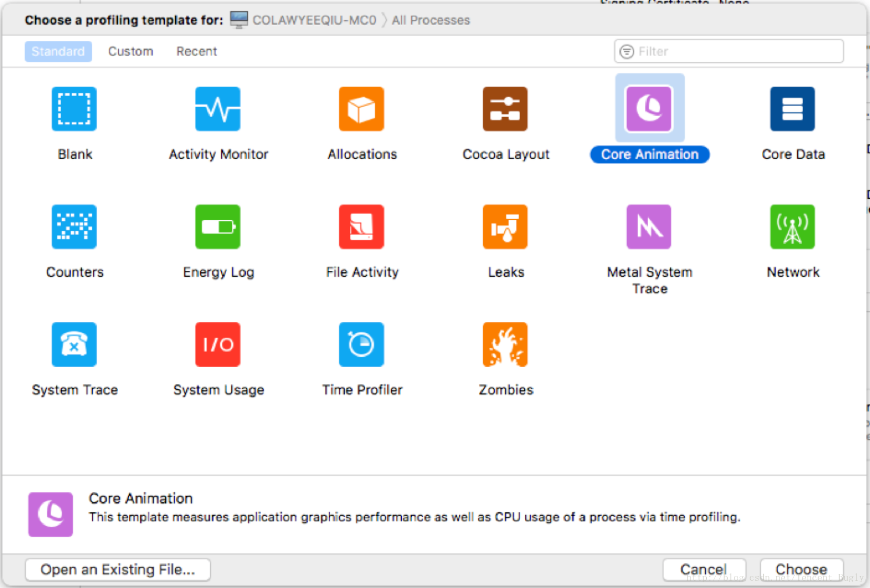Select the Activity Monitor template

click(218, 109)
